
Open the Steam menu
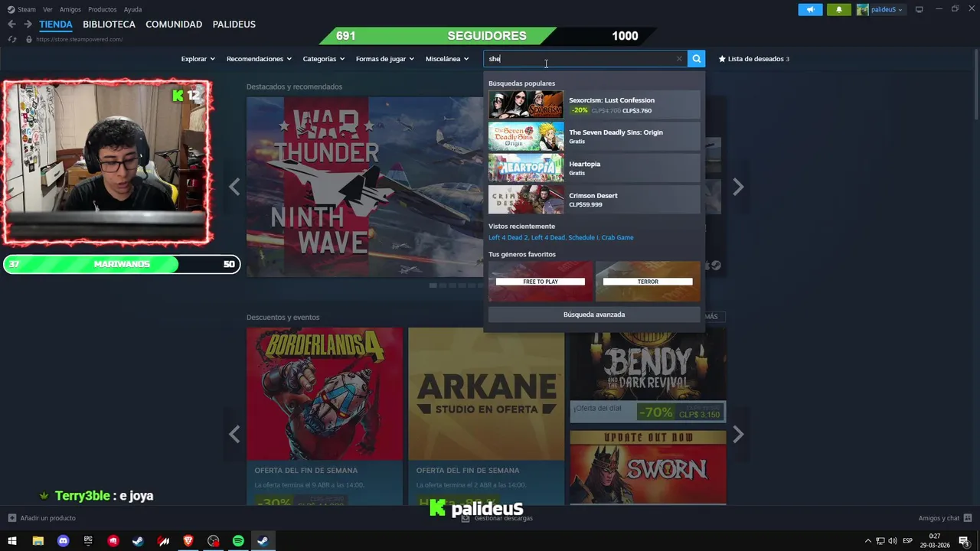27,9
